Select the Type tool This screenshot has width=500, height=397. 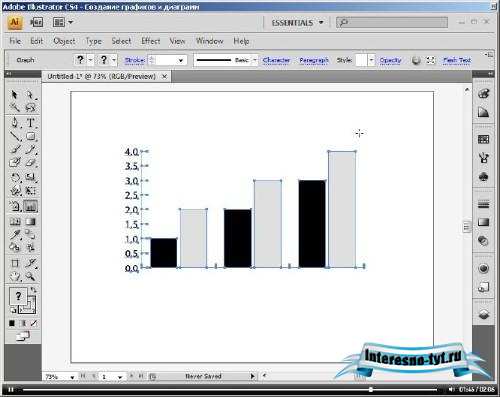pos(31,123)
